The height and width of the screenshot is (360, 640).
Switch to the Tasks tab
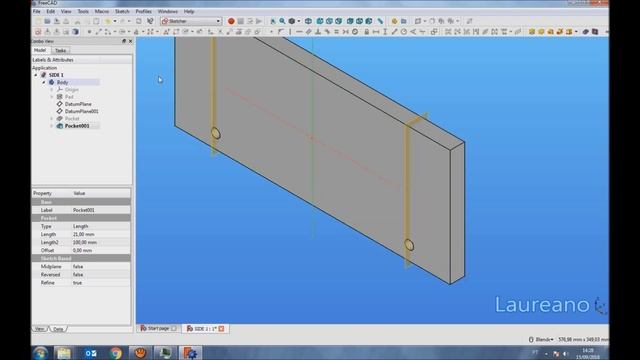[61, 50]
